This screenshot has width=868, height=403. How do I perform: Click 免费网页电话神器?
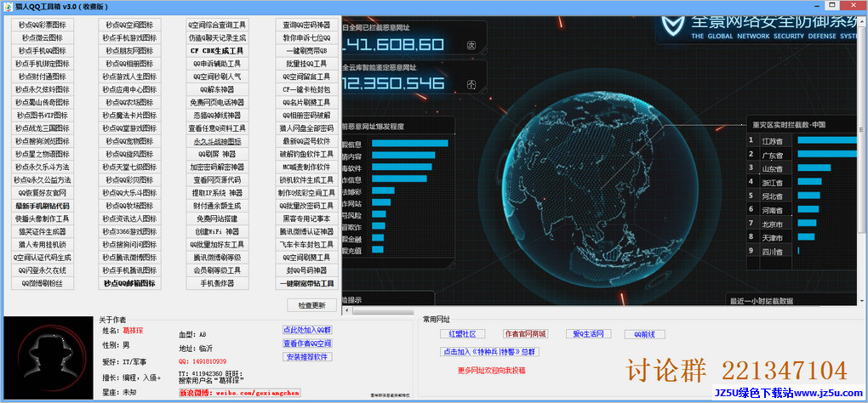218,102
